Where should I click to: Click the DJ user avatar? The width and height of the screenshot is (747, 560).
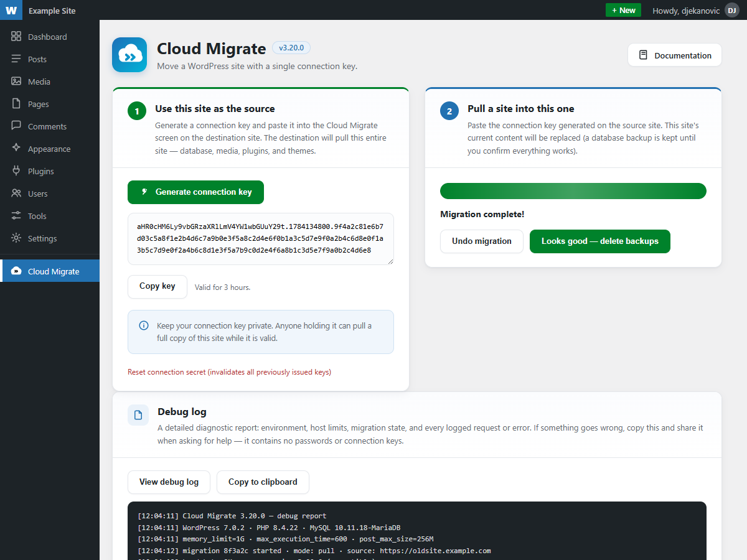[732, 10]
